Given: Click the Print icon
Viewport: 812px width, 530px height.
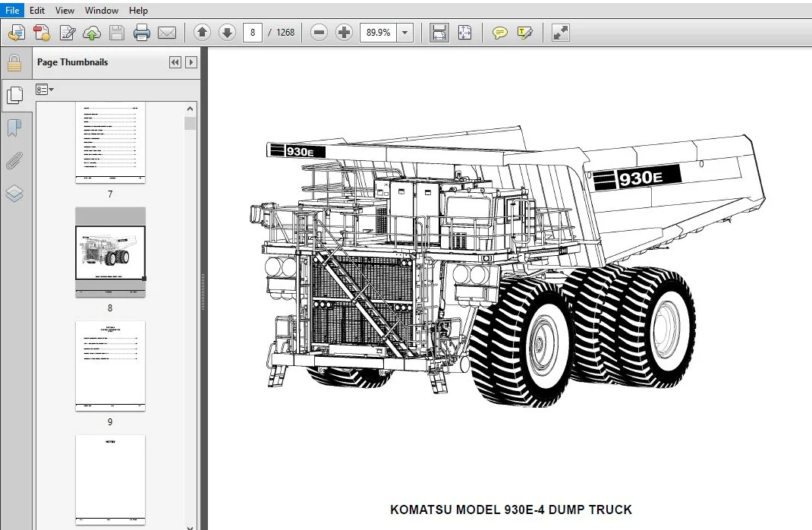Looking at the screenshot, I should tap(141, 33).
